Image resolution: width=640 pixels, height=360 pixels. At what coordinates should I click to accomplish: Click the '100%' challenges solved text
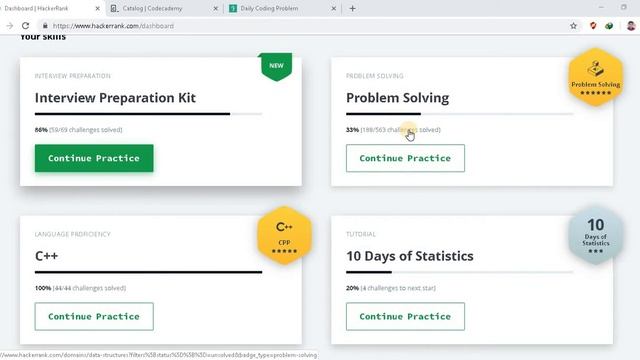pyautogui.click(x=80, y=288)
